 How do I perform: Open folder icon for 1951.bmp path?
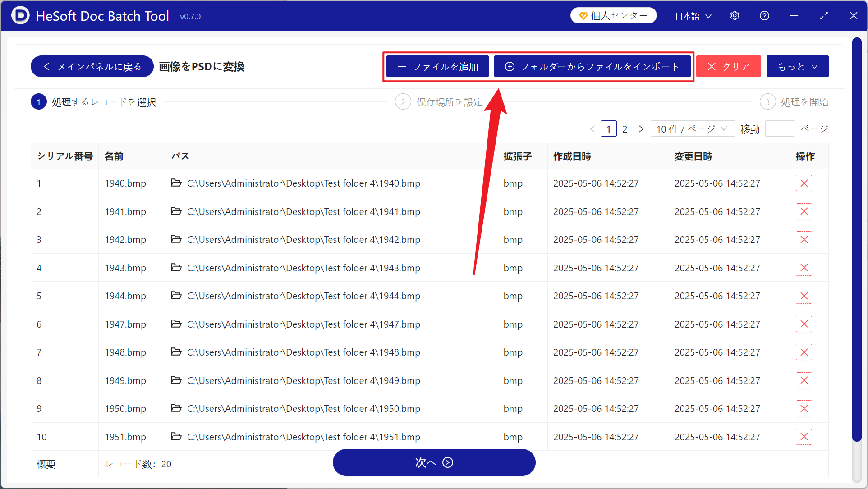(x=176, y=436)
